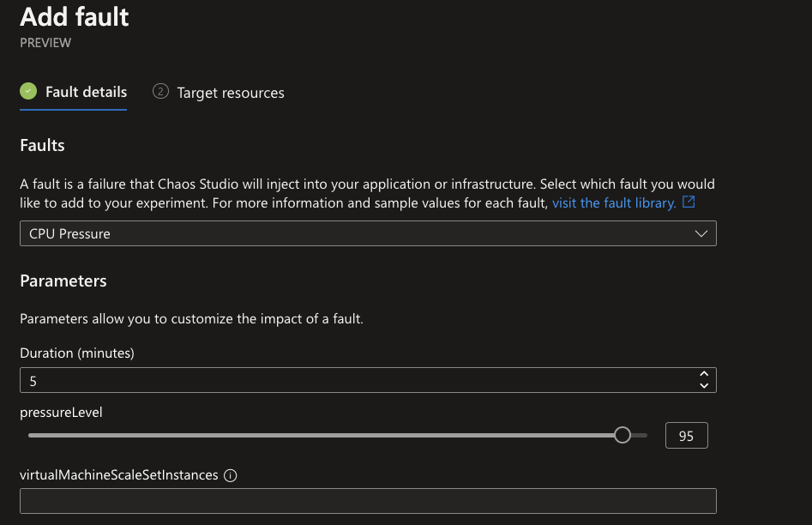812x525 pixels.
Task: Click into the Duration minutes field
Action: (368, 380)
